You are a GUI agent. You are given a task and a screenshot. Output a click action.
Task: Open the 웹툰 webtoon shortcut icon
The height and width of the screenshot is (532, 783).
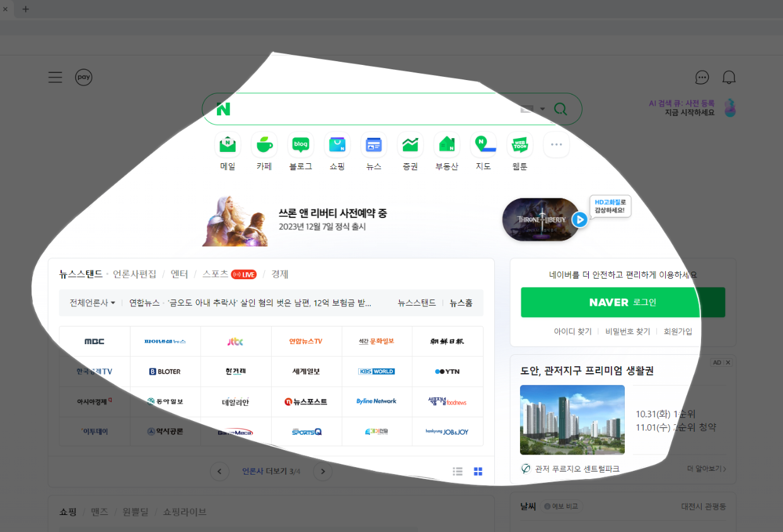[520, 145]
